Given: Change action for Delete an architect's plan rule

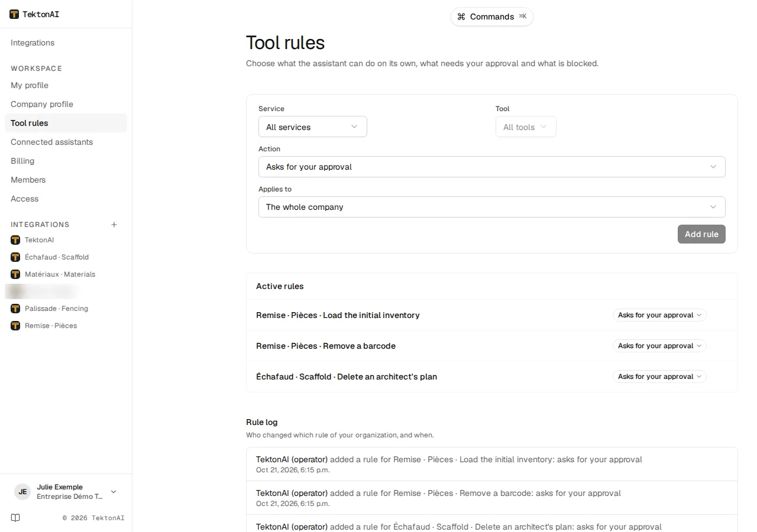Looking at the screenshot, I should pyautogui.click(x=659, y=377).
